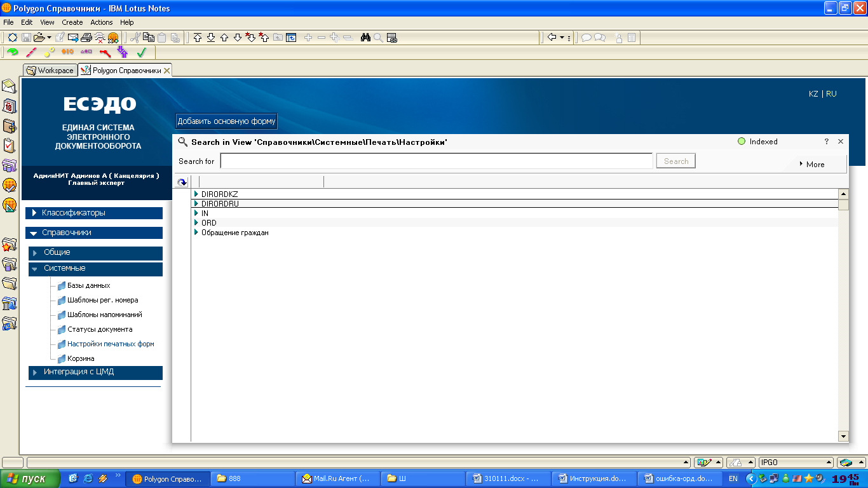Click the File Save toolbar icon
Viewport: 868px width, 488px height.
point(26,37)
